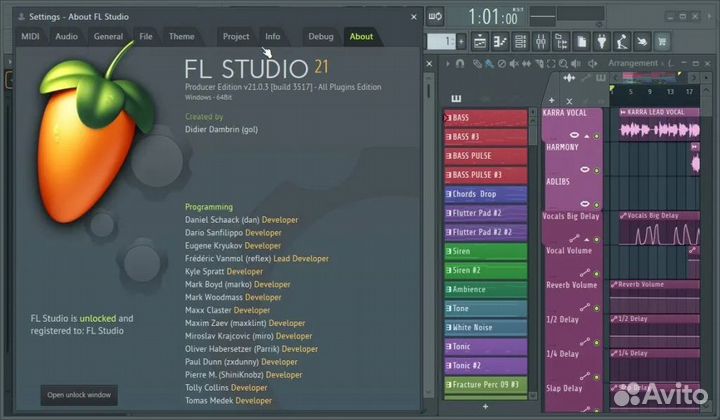Mute the HARMONY track
Screen dimensions: 720x420
[x=596, y=170]
